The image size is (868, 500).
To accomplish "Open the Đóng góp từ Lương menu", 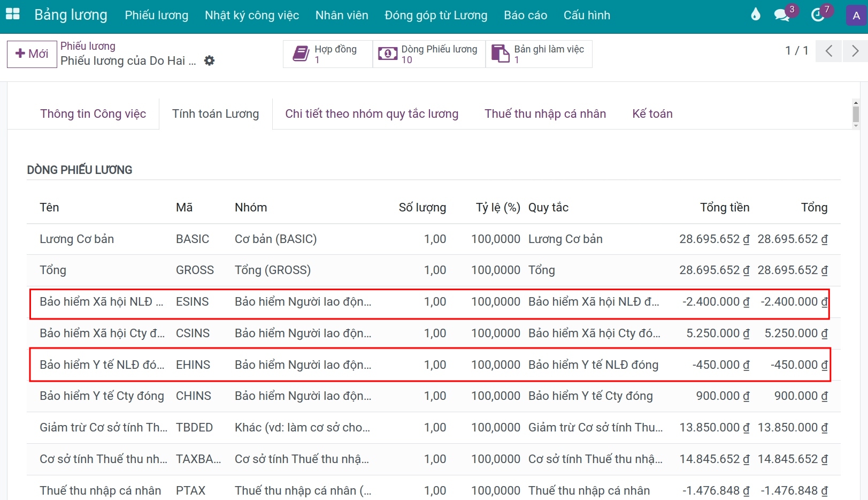I will [x=436, y=15].
